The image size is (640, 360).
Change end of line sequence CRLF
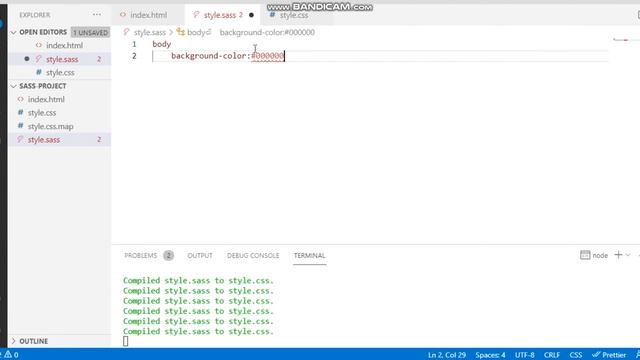pyautogui.click(x=552, y=355)
